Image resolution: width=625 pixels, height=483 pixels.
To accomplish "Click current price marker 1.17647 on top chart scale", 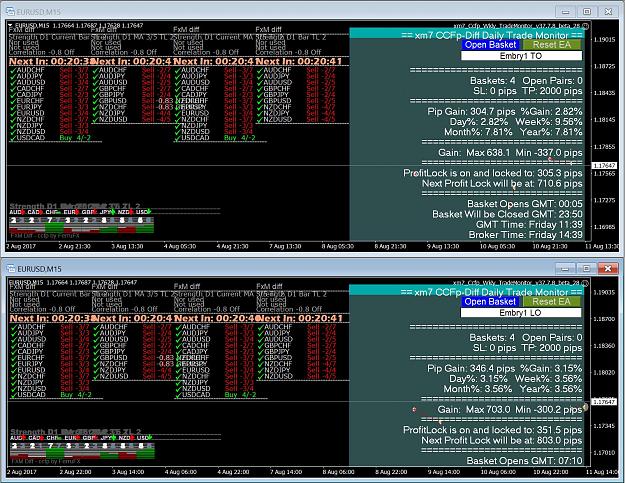I will pos(604,165).
